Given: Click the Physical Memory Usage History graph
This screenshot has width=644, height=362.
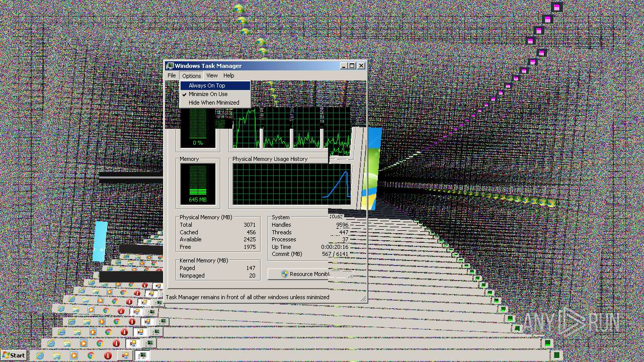Looking at the screenshot, I should point(291,184).
